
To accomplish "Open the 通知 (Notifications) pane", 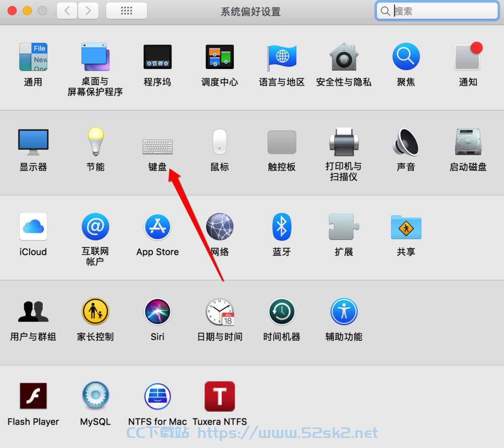I will tap(468, 56).
